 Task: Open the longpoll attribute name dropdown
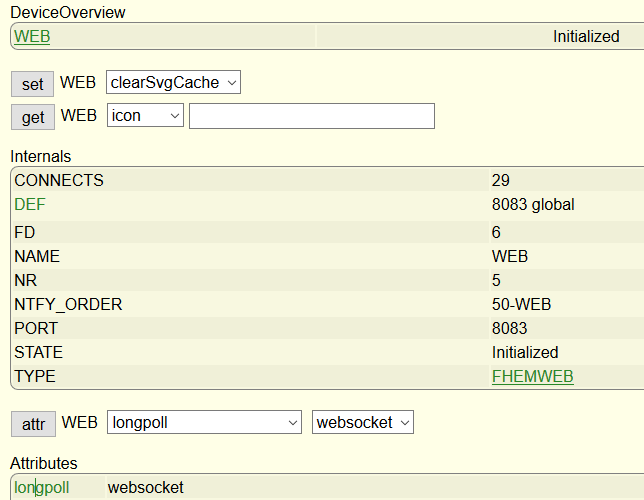coord(205,422)
